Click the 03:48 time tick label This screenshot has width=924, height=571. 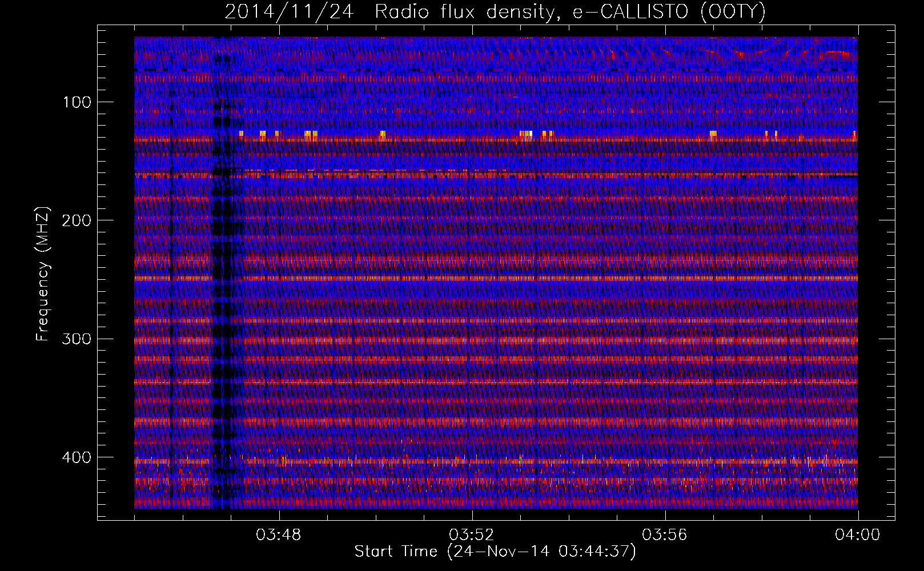click(x=279, y=535)
